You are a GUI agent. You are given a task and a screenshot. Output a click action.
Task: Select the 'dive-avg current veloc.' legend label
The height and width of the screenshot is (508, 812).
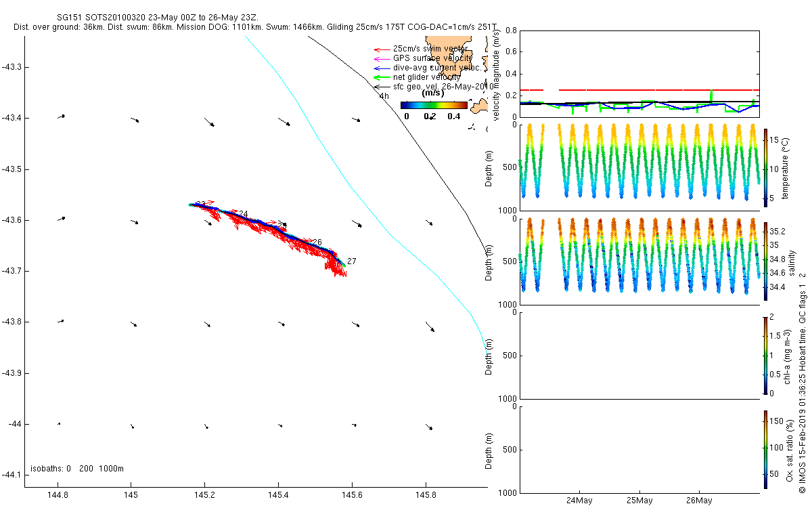point(437,68)
